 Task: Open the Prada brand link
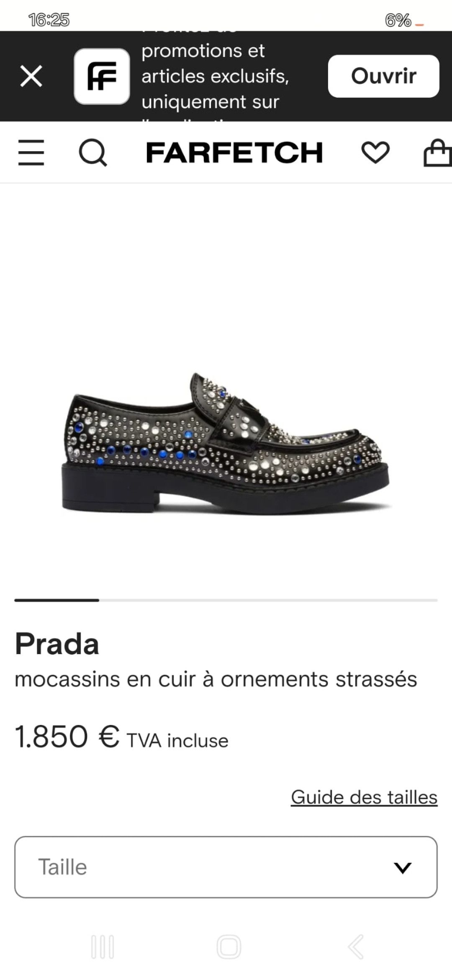click(57, 644)
